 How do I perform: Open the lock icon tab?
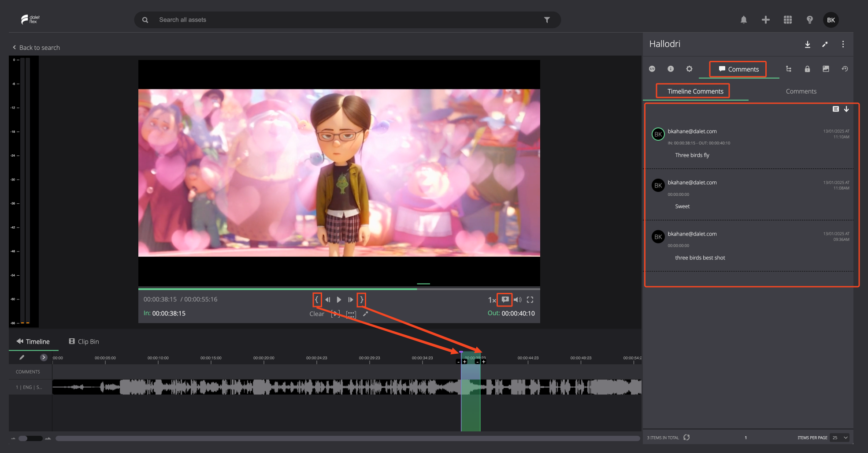[807, 69]
